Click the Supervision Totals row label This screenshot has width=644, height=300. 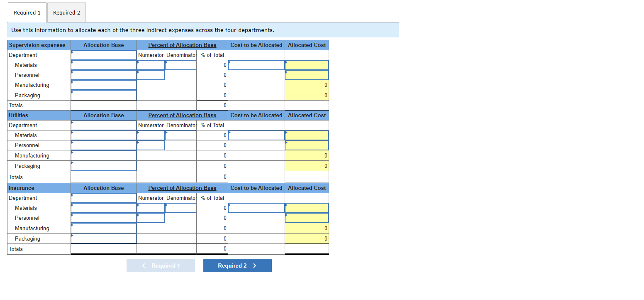pos(16,105)
